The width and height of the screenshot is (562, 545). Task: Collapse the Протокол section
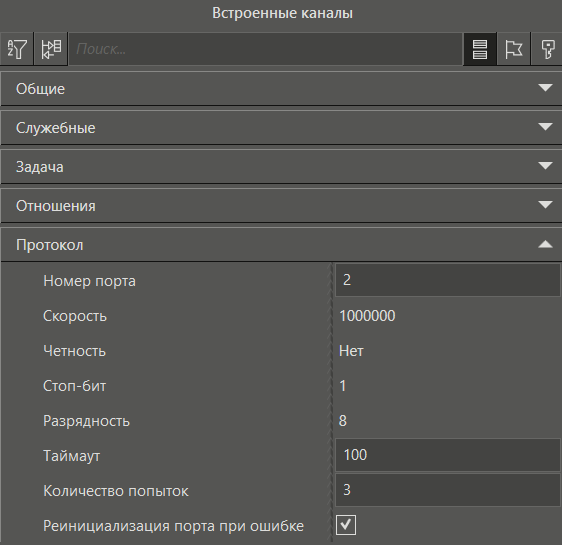(545, 244)
